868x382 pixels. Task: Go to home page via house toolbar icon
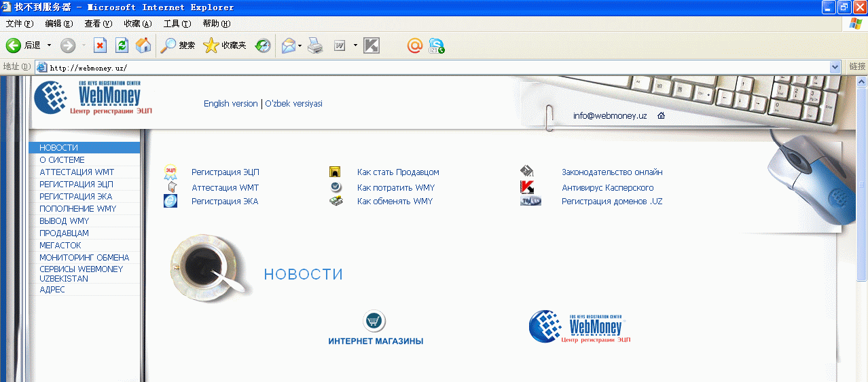click(143, 45)
